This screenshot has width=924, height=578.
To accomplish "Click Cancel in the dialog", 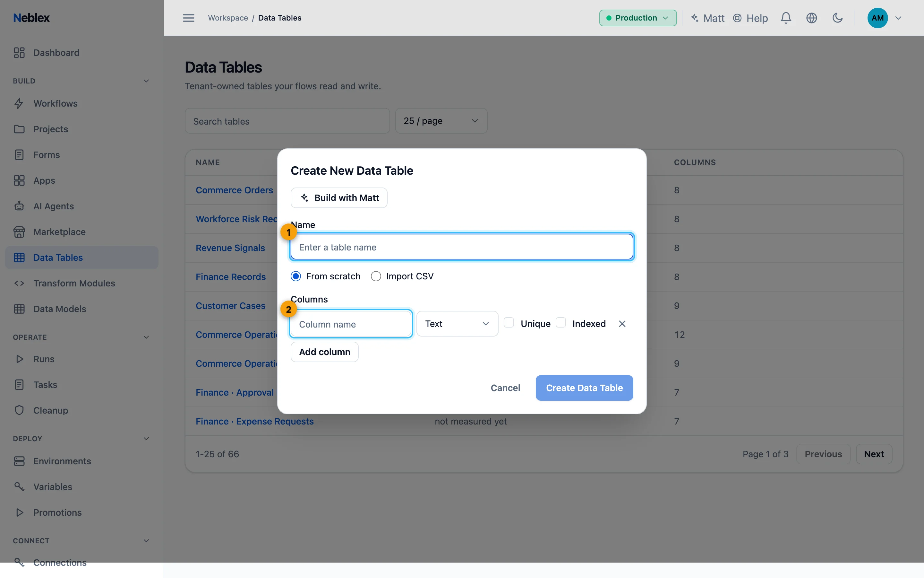I will [505, 388].
